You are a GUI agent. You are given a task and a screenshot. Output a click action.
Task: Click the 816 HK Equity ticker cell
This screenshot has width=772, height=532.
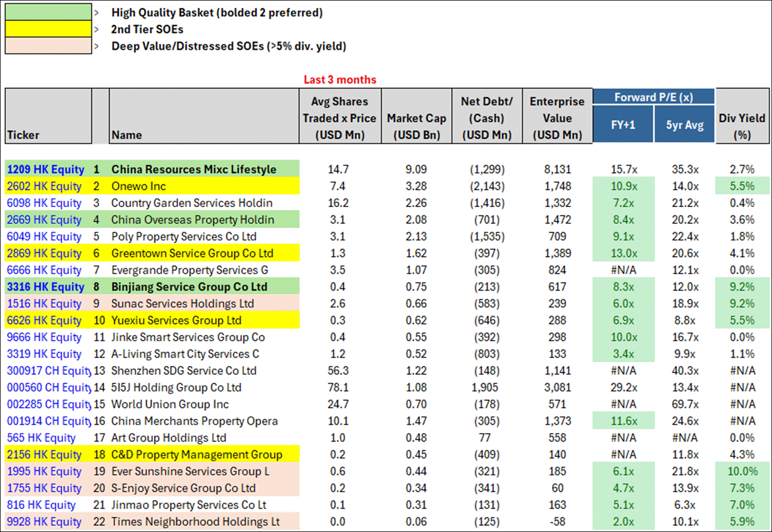(x=48, y=505)
